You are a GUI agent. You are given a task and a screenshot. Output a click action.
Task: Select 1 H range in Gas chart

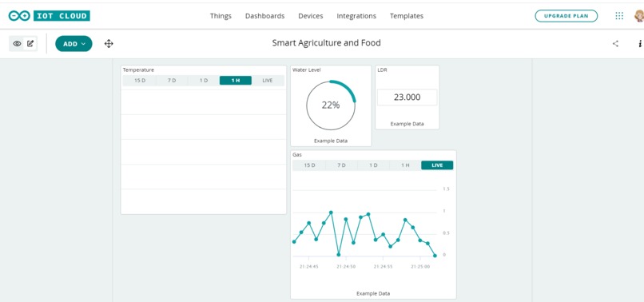pos(405,165)
